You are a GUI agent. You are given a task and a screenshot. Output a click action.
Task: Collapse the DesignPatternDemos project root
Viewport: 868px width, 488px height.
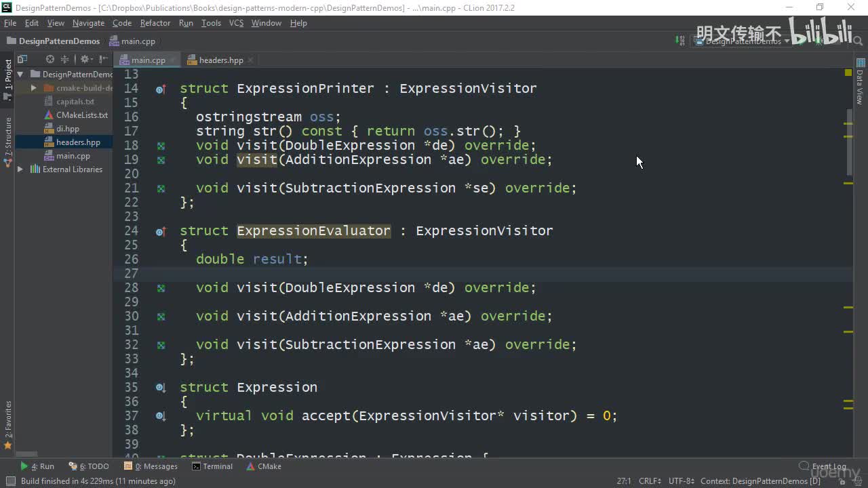pyautogui.click(x=20, y=75)
